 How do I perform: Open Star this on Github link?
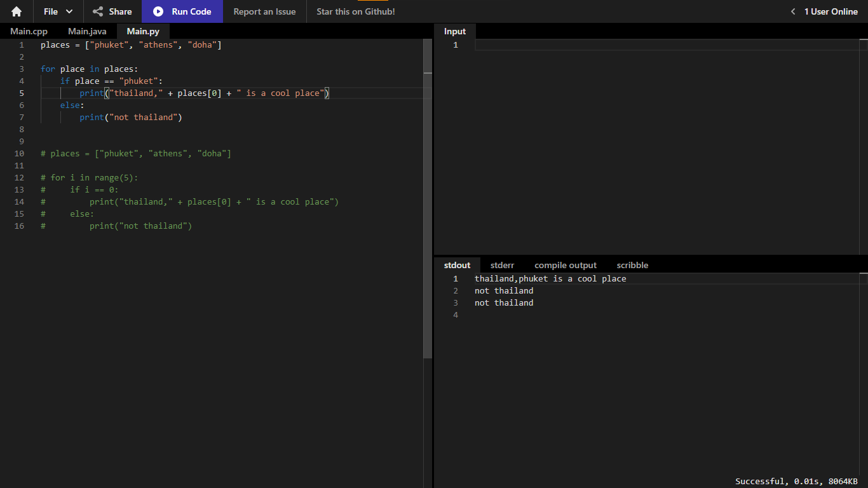[356, 11]
